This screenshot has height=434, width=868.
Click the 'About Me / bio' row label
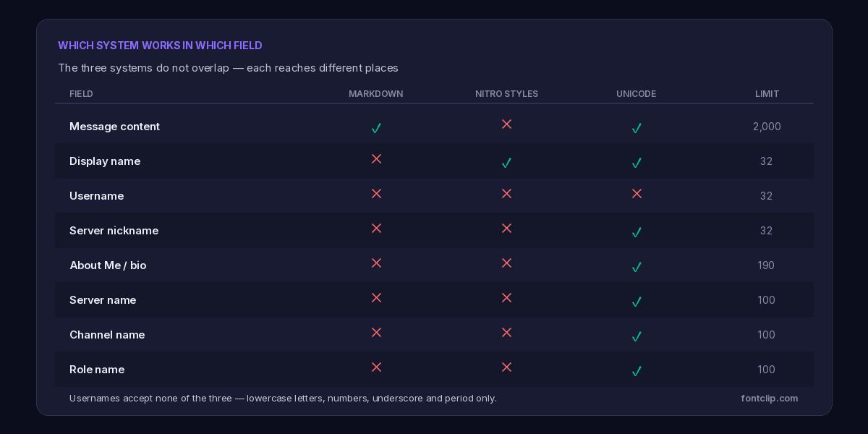(x=108, y=265)
